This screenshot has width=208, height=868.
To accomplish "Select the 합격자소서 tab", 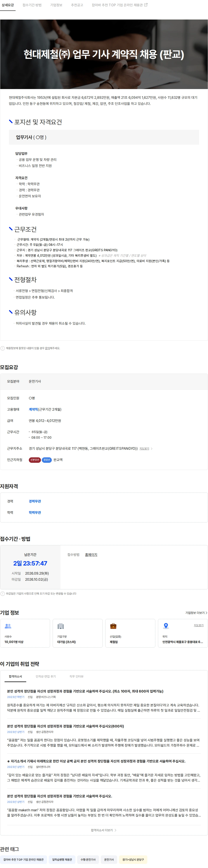I will [x=15, y=676].
